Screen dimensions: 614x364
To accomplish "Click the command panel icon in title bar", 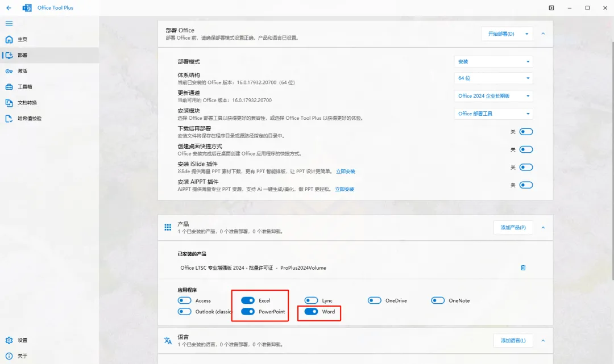I will tap(551, 8).
